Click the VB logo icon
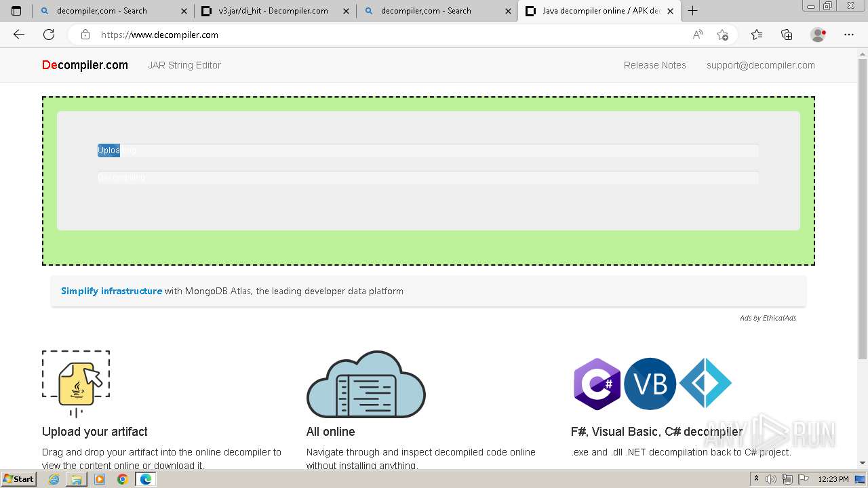 [650, 384]
